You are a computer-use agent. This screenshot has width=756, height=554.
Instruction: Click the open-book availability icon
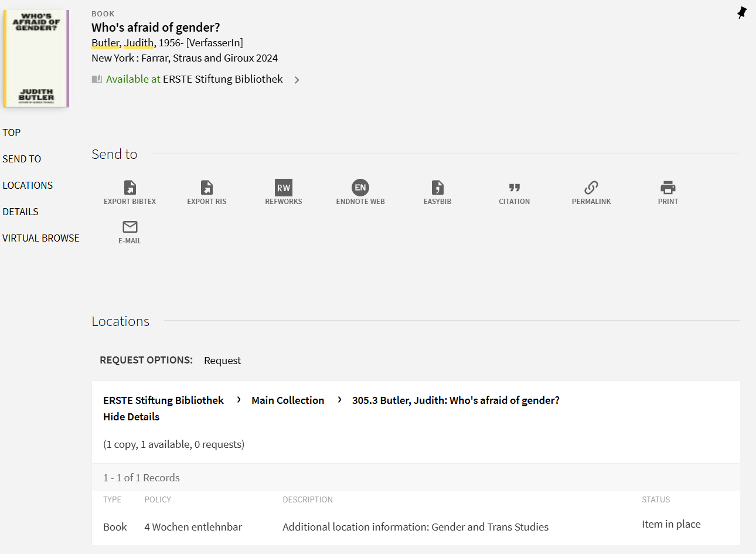97,79
